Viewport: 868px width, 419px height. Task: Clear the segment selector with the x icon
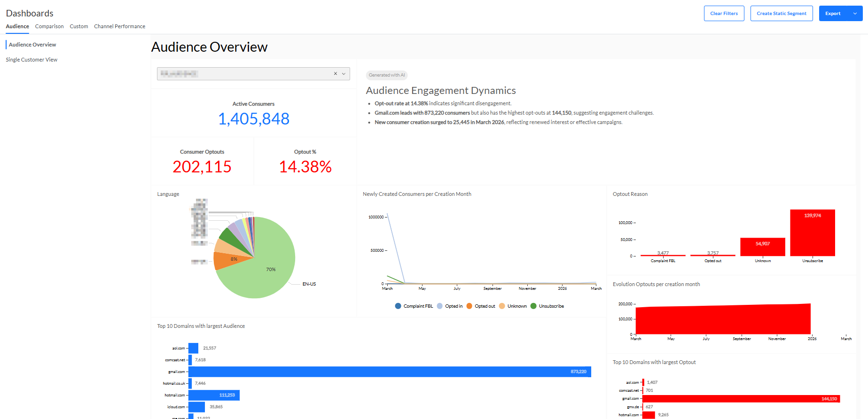[336, 74]
